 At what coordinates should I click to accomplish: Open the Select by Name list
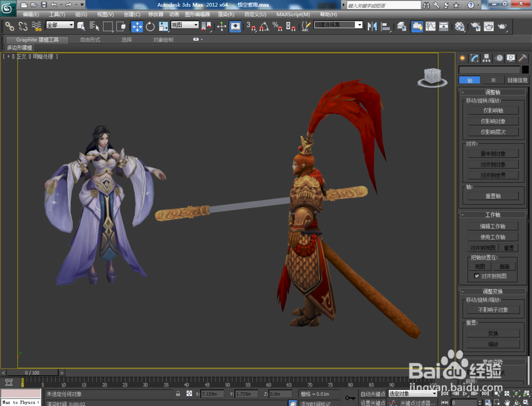[94, 26]
